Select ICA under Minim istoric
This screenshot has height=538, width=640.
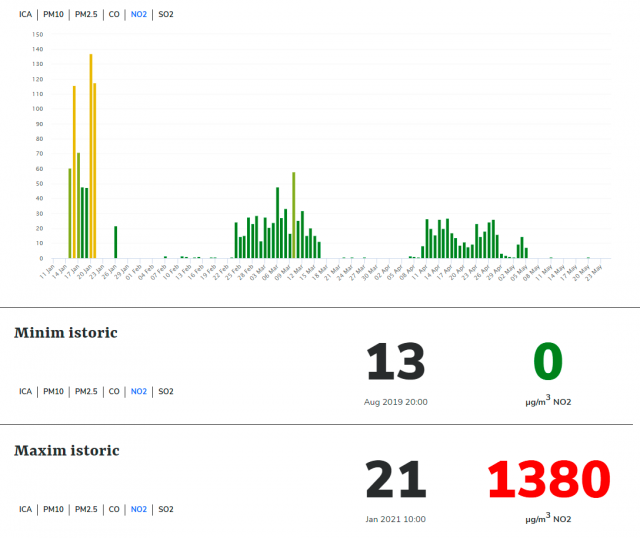25,392
